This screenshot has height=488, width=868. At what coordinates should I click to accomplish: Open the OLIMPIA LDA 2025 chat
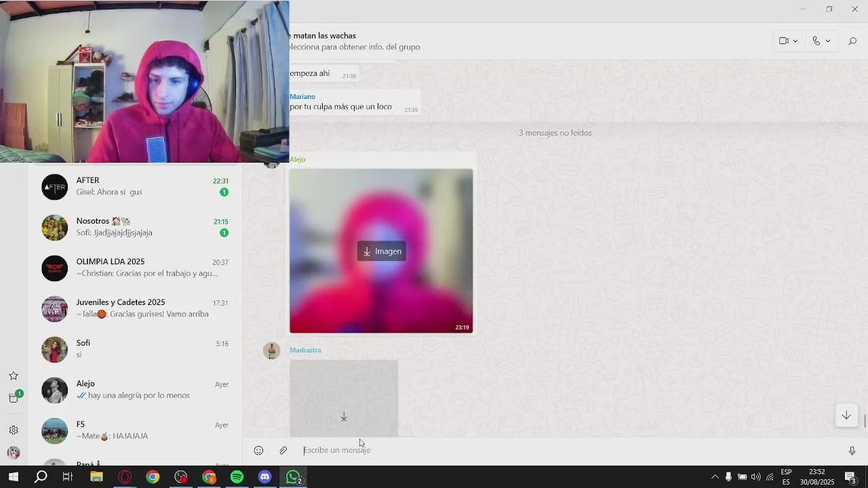pos(135,268)
